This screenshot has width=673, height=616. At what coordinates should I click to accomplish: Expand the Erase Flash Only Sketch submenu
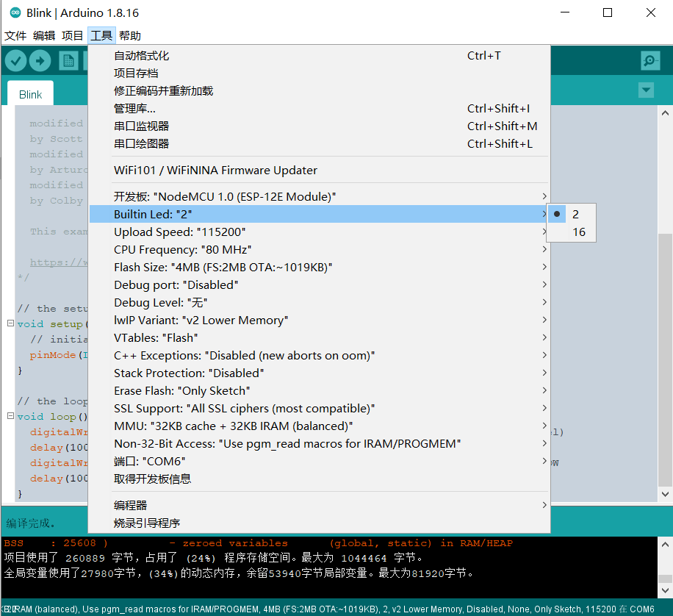(x=320, y=390)
